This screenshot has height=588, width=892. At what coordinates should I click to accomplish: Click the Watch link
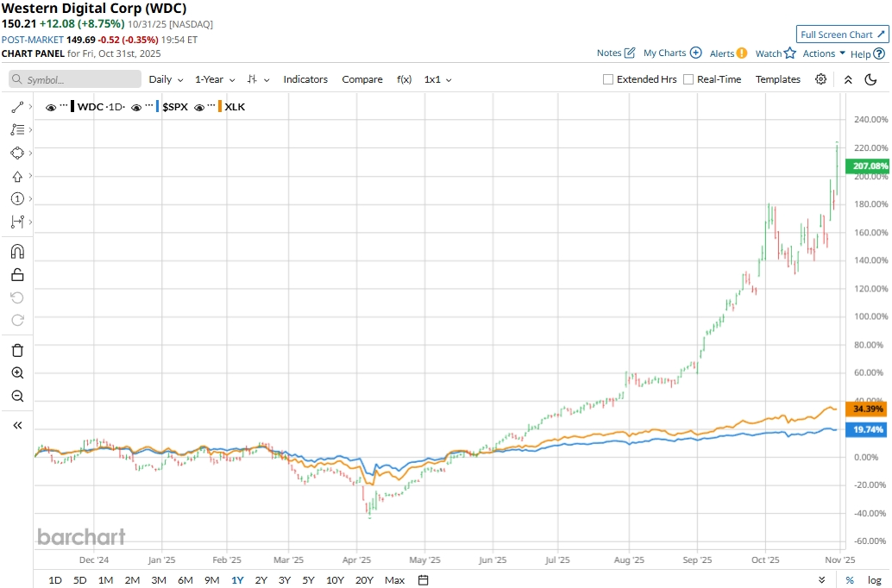click(768, 53)
